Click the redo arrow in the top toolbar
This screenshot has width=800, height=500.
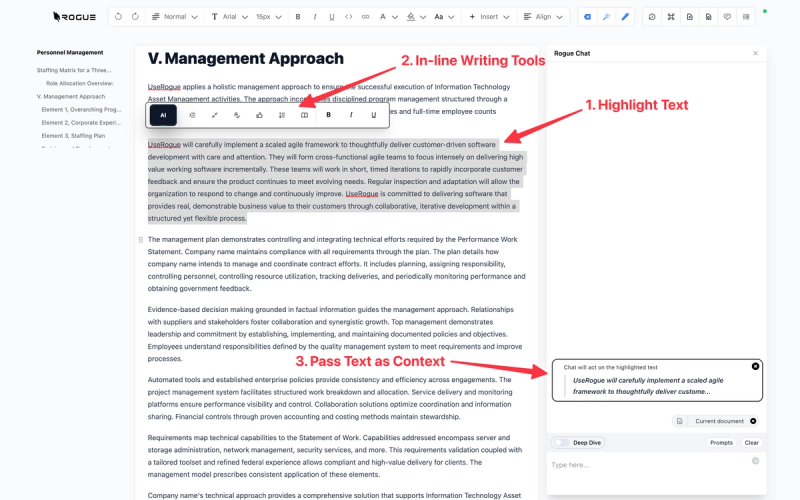click(x=135, y=17)
